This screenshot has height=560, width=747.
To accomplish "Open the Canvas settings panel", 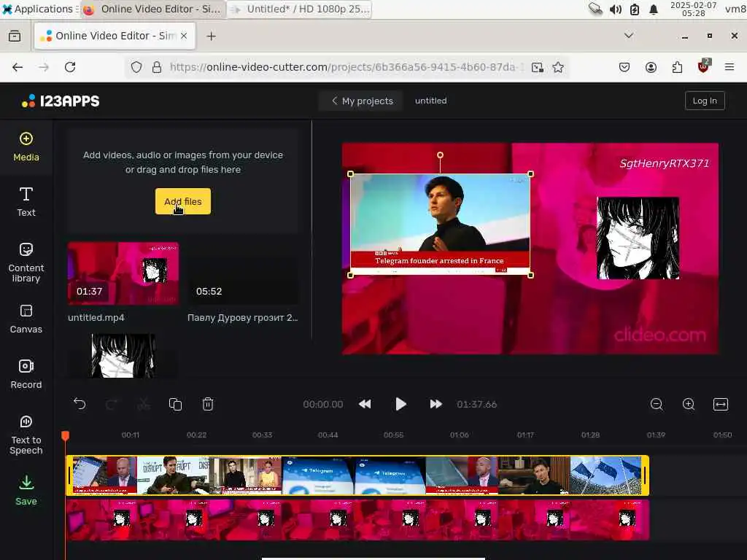I will point(26,319).
